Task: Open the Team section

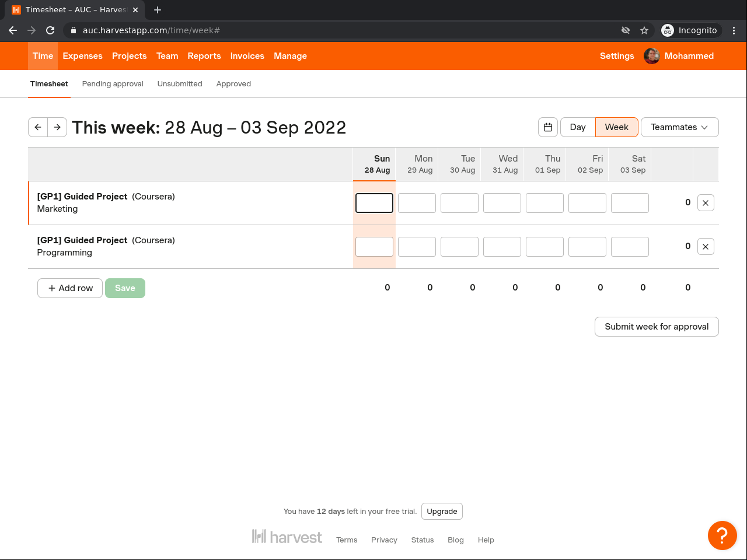Action: coord(167,56)
